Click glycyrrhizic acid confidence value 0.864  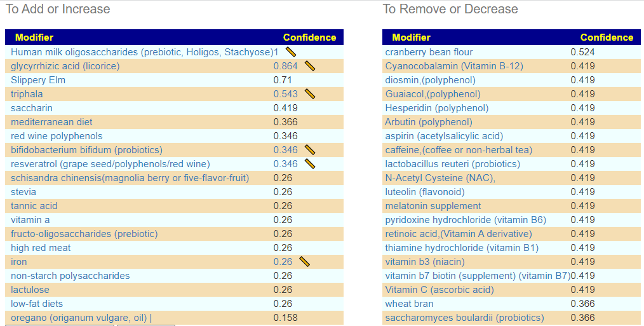tap(285, 66)
